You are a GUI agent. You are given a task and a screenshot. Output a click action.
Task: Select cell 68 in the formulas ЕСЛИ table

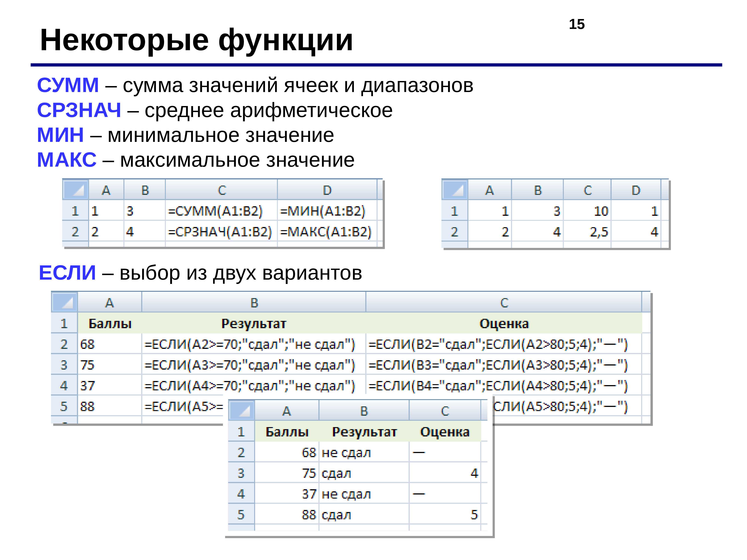click(x=109, y=344)
